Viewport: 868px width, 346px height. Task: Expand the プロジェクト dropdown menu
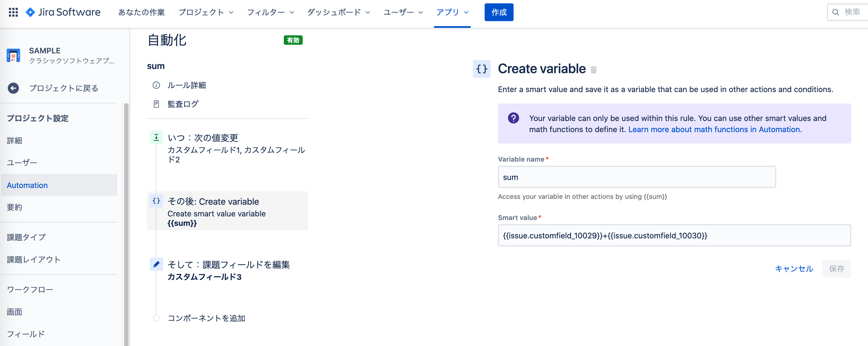[x=206, y=12]
